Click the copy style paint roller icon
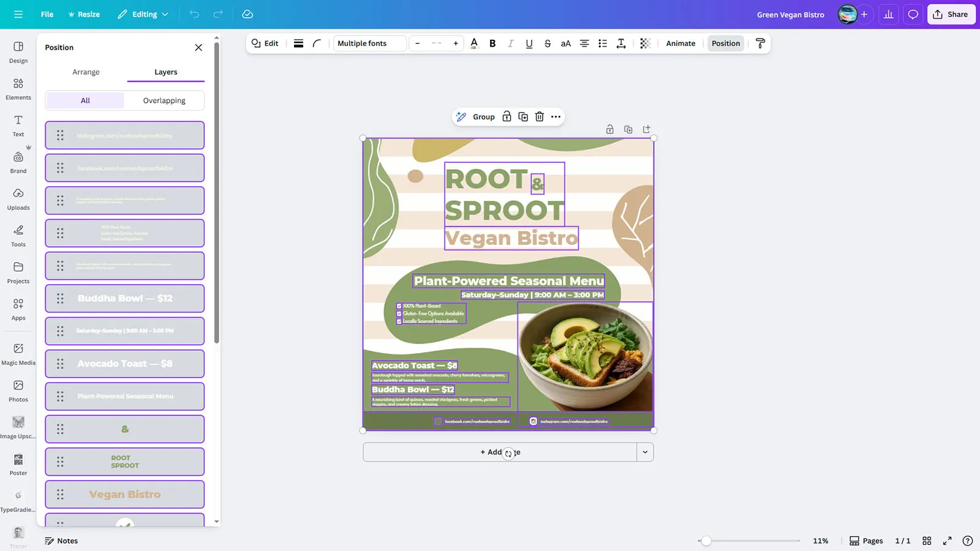 (760, 43)
